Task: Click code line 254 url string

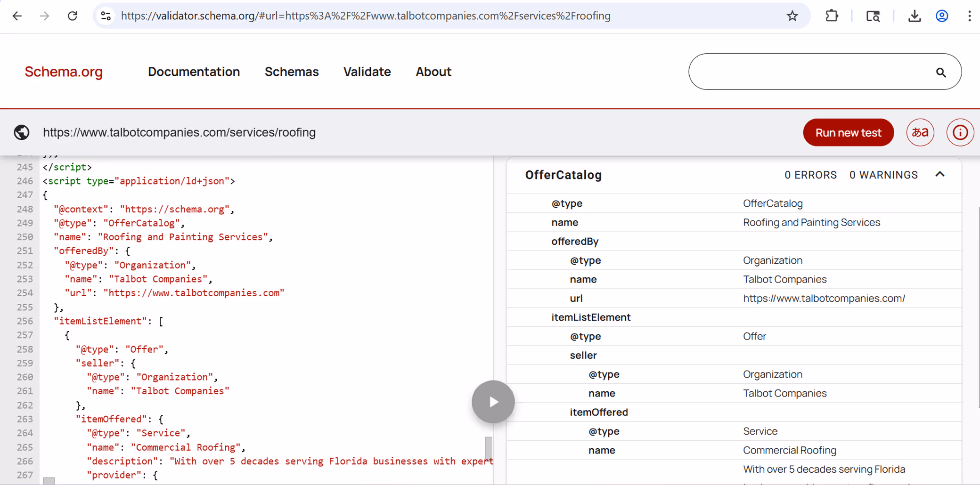Action: [194, 293]
